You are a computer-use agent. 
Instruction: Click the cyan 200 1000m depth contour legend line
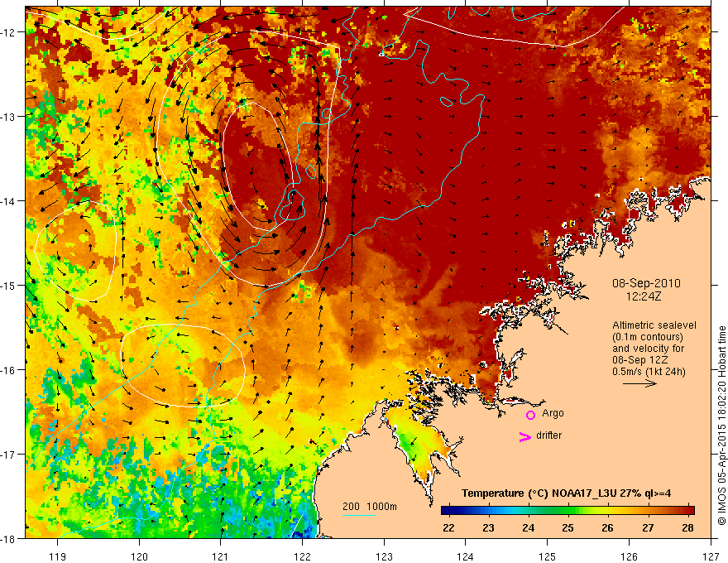tap(359, 515)
